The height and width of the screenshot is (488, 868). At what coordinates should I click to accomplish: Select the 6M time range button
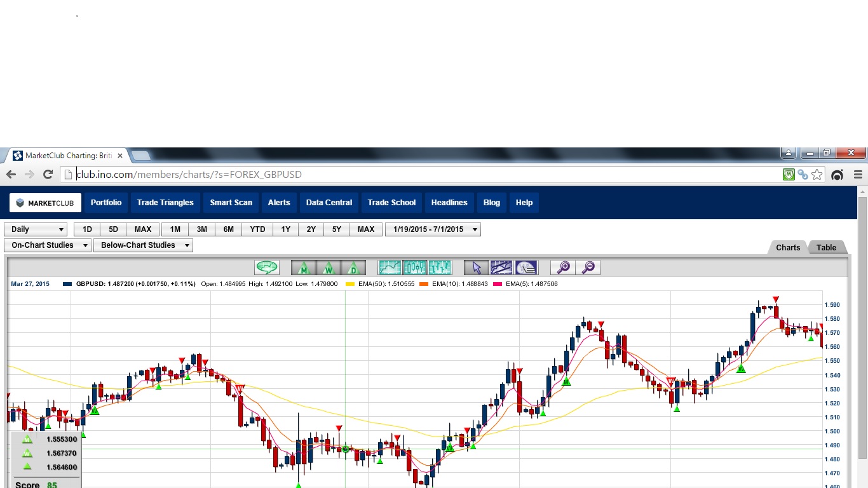coord(229,229)
